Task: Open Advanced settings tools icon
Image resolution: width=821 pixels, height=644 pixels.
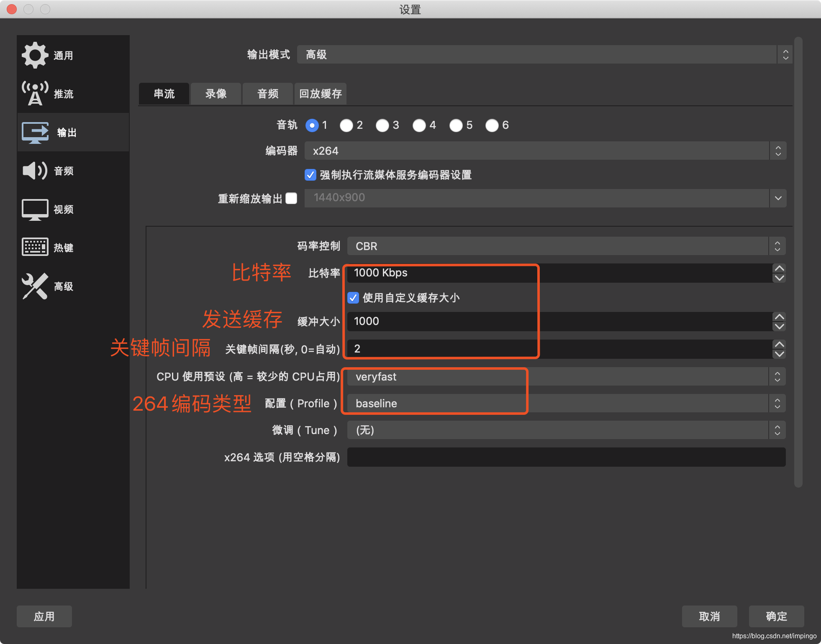Action: [x=35, y=286]
